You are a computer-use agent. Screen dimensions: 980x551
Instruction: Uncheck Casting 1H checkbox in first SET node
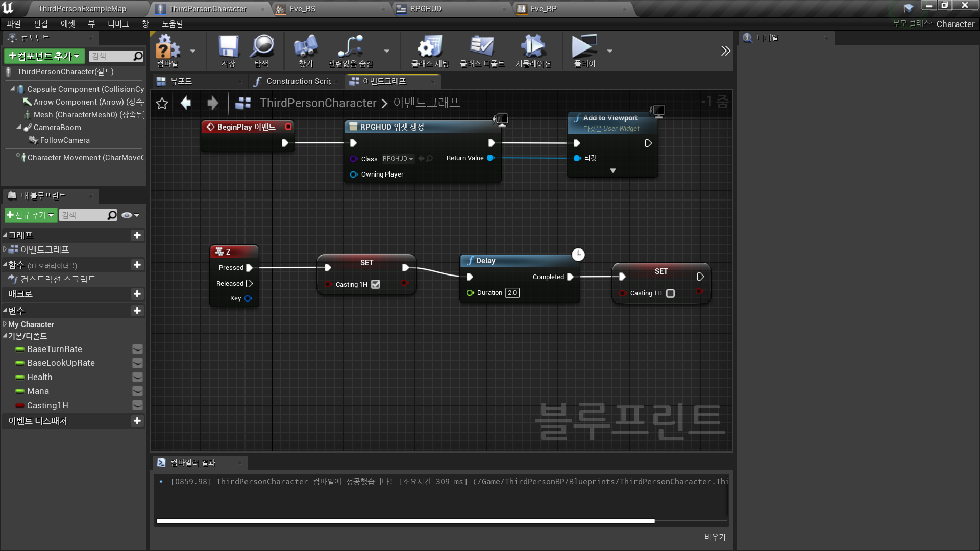[x=376, y=284]
